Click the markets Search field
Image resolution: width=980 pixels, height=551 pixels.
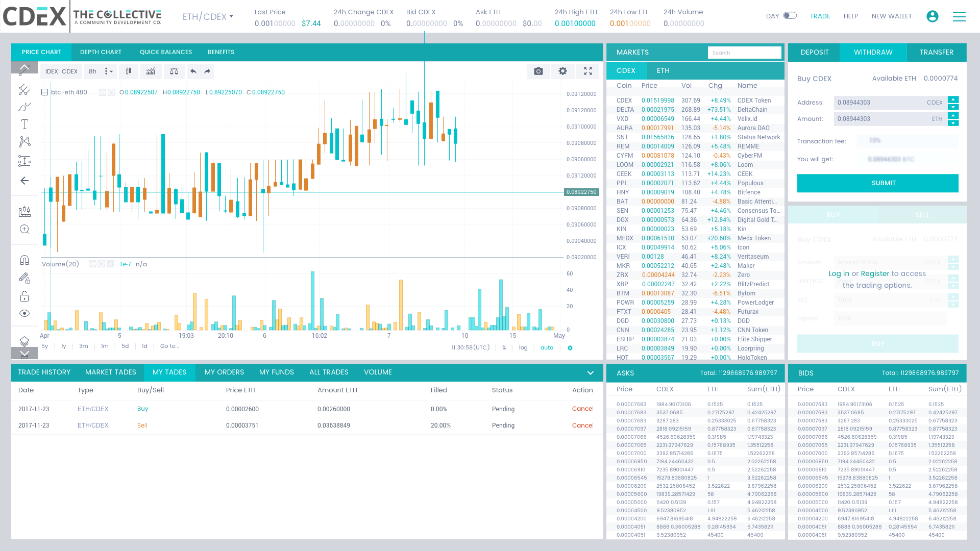point(744,53)
